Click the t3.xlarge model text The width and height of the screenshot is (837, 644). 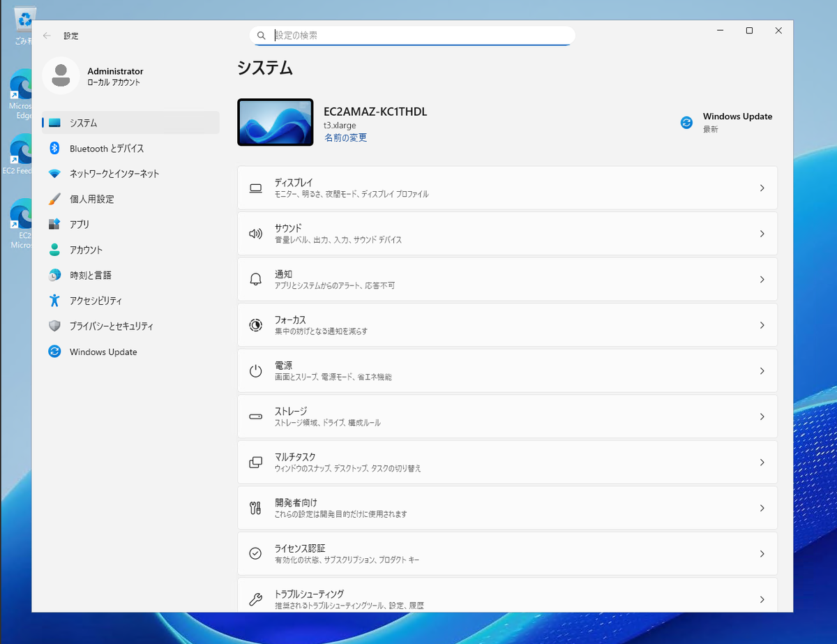tap(340, 126)
